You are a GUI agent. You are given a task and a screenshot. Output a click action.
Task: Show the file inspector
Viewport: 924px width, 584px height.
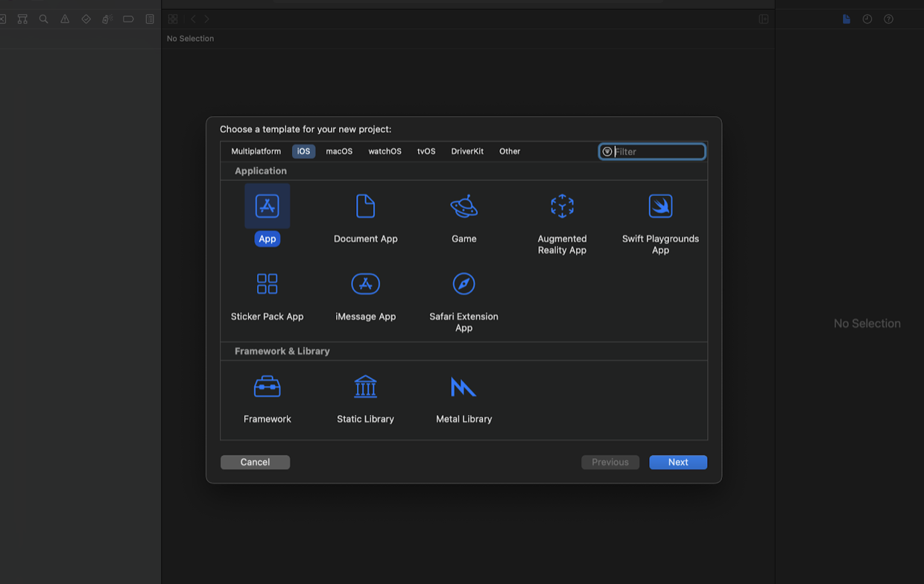(x=847, y=19)
